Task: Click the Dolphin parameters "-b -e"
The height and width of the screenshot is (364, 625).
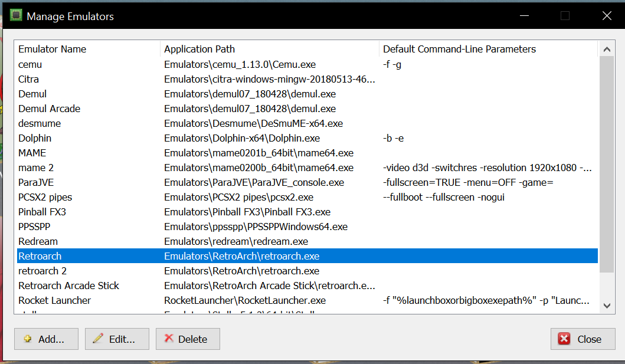Action: tap(394, 138)
